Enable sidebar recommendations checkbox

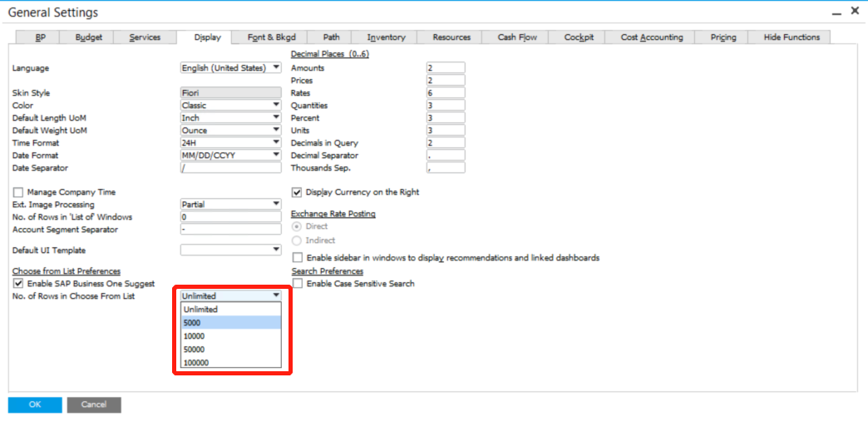298,258
